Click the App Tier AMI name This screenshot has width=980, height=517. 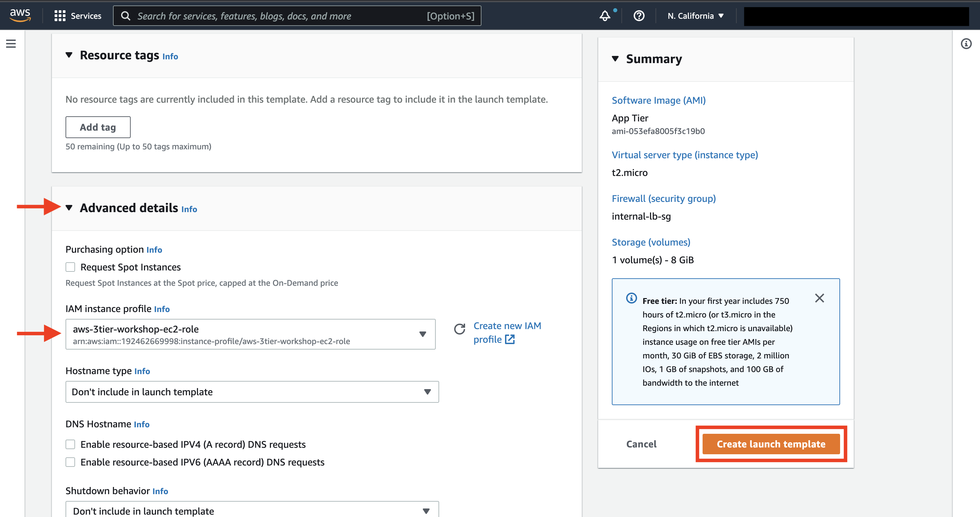[x=630, y=118]
